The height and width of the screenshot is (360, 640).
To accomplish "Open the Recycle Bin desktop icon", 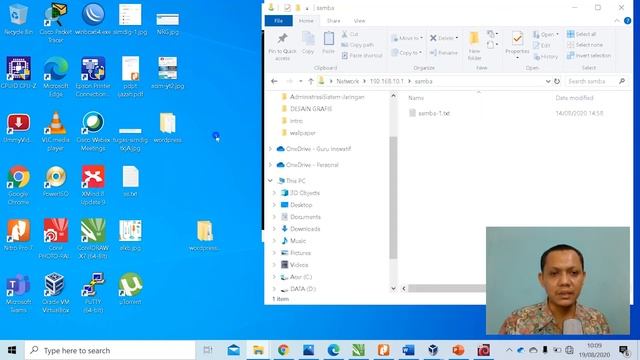I will 18,19.
